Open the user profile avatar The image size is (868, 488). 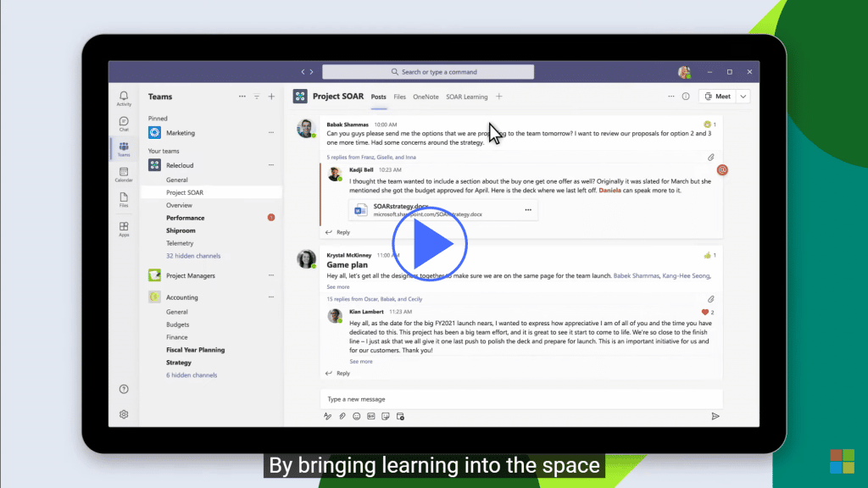684,72
